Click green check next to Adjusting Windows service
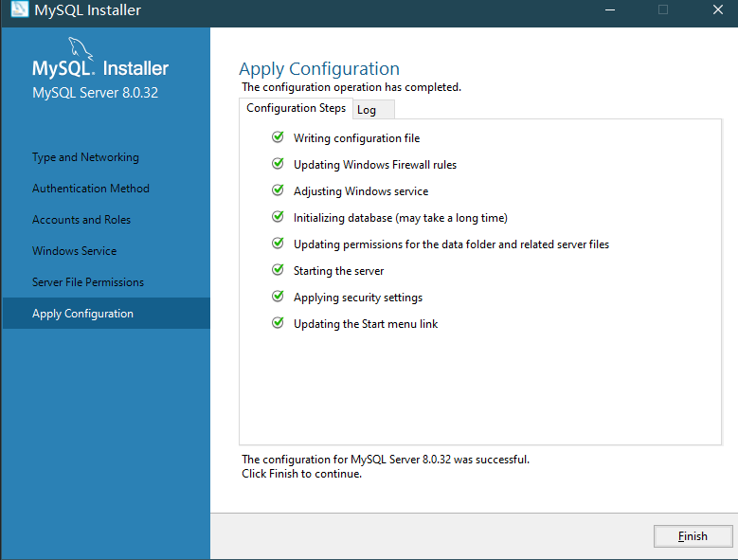The image size is (738, 560). point(278,190)
